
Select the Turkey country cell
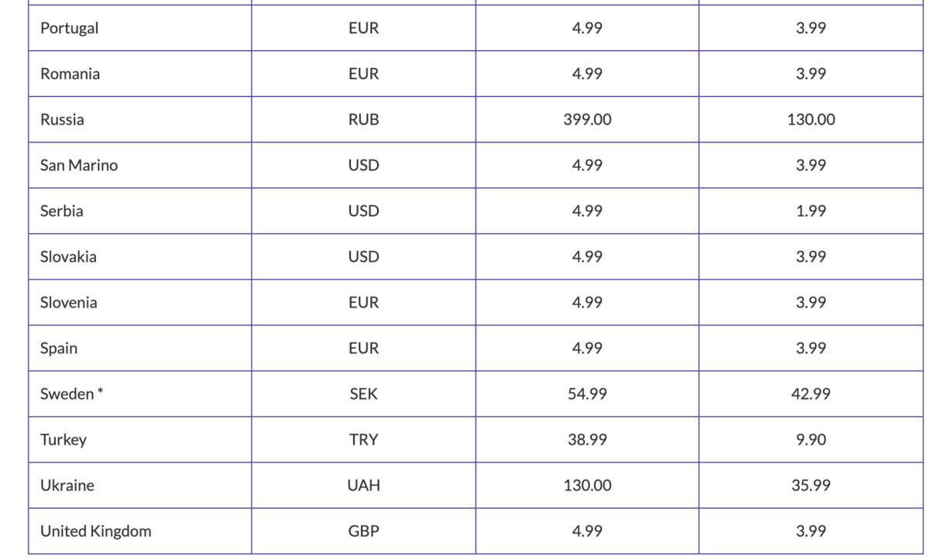tap(140, 439)
